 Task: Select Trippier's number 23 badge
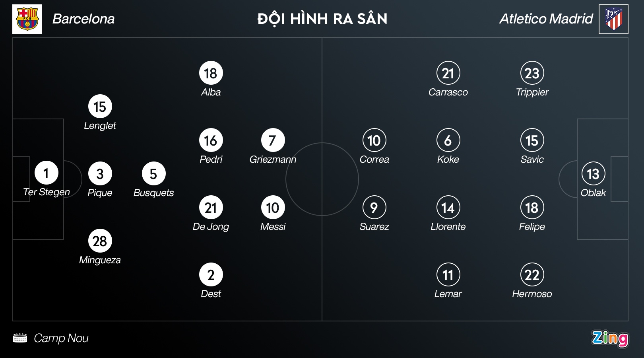coord(532,73)
